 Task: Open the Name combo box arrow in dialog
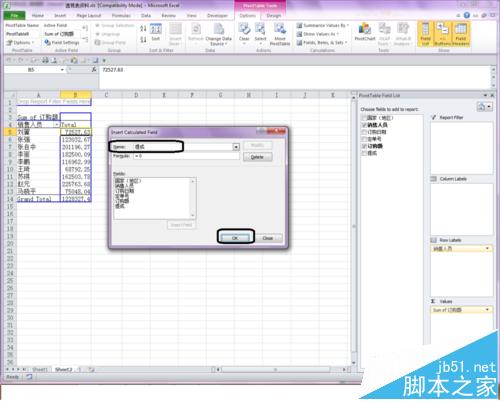[236, 147]
